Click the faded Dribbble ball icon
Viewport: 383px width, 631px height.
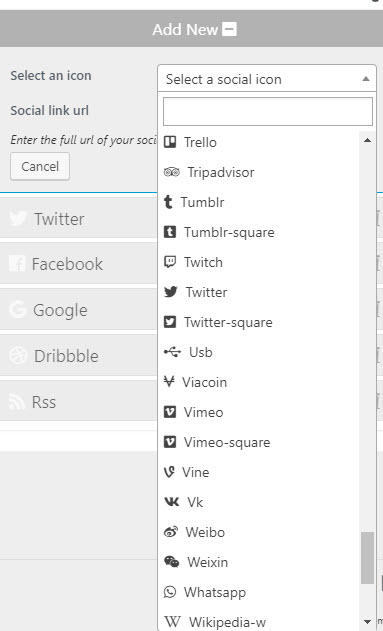coord(18,355)
